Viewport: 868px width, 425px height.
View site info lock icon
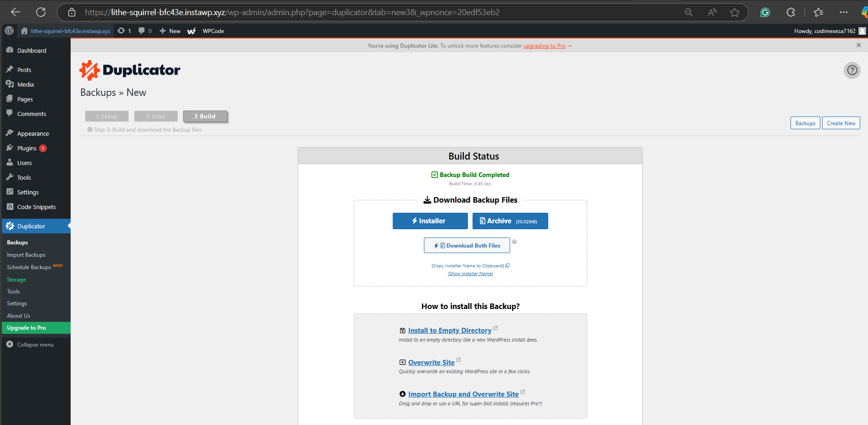[72, 12]
